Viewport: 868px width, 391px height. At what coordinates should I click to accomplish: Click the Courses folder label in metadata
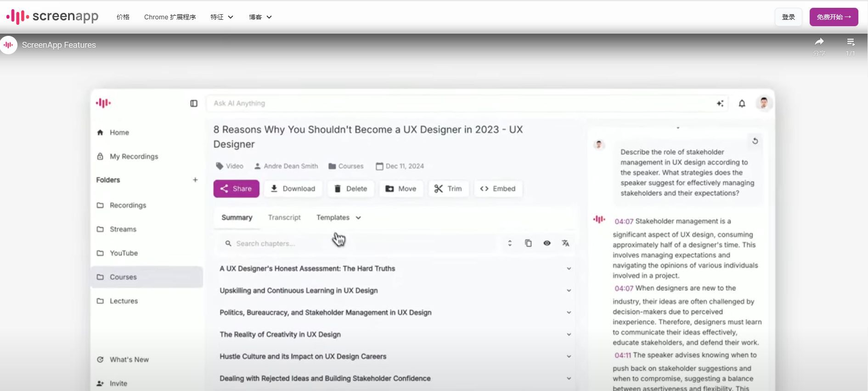pos(346,166)
